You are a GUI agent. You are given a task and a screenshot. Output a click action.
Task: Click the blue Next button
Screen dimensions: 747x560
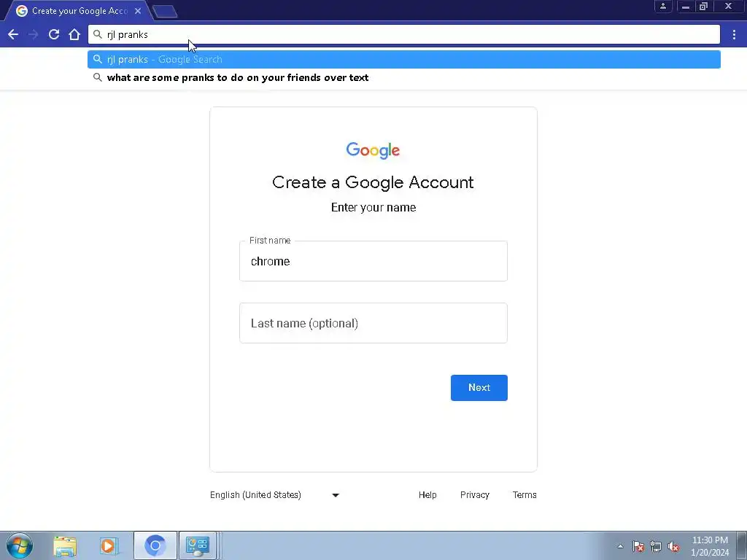pyautogui.click(x=479, y=388)
